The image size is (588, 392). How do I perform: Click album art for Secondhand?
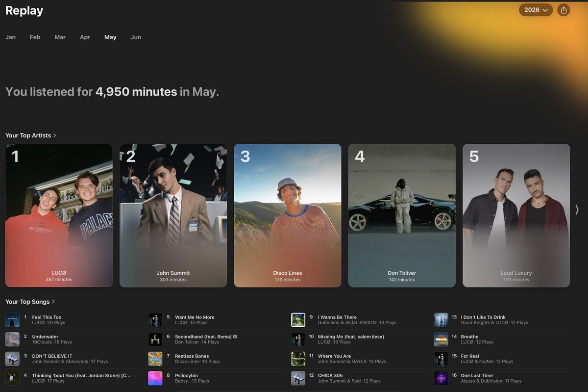pyautogui.click(x=155, y=340)
